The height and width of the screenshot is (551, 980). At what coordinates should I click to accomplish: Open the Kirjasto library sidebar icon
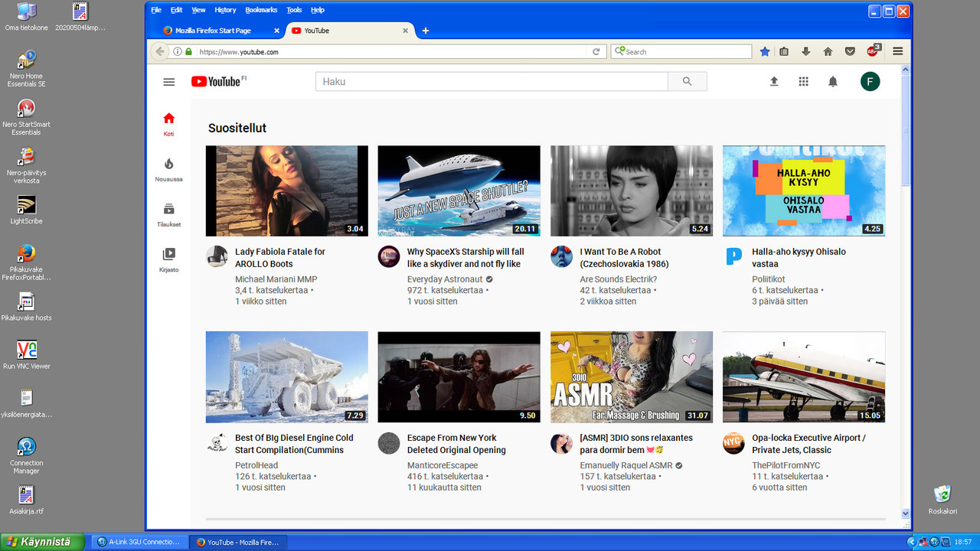(x=169, y=260)
